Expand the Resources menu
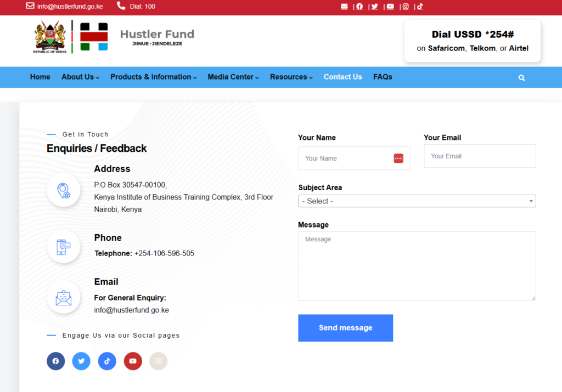 pyautogui.click(x=291, y=77)
